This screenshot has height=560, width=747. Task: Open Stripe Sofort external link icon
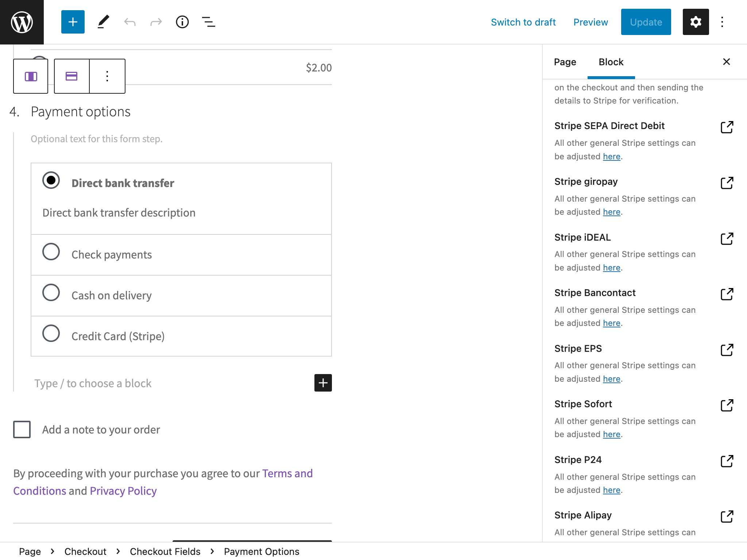pyautogui.click(x=727, y=405)
